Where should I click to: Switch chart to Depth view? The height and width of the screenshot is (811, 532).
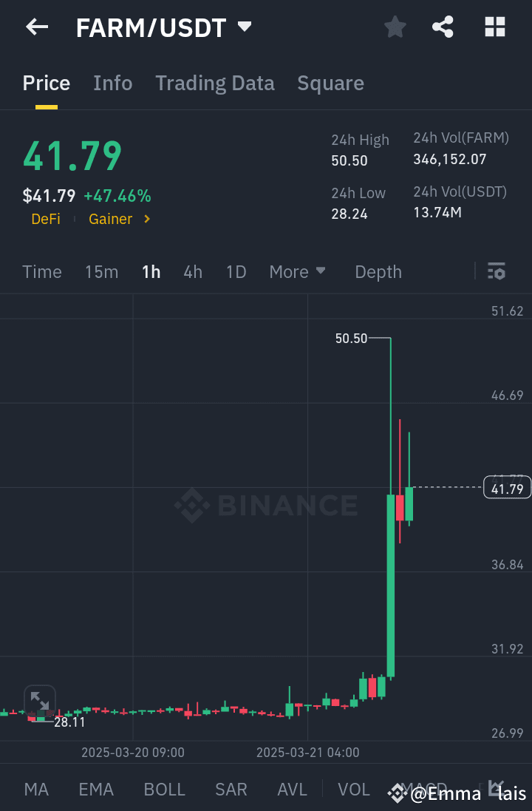[x=378, y=272]
